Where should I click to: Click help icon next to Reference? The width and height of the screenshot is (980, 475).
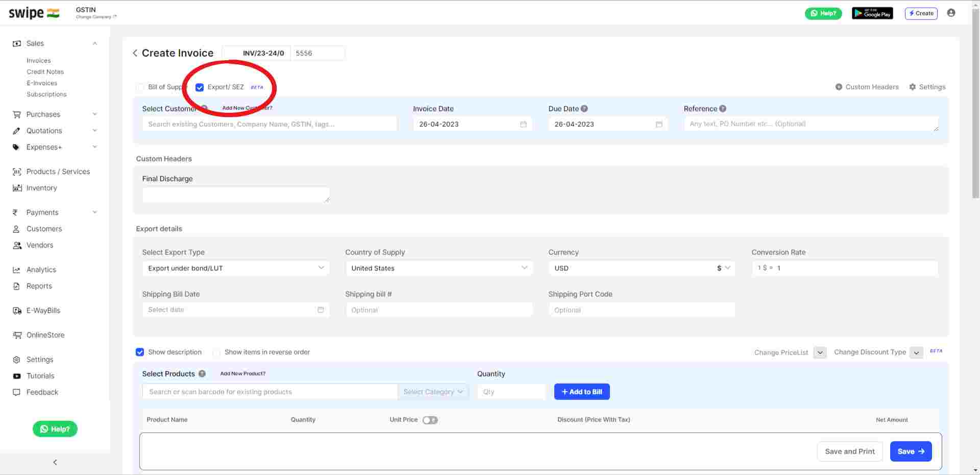[x=723, y=109]
